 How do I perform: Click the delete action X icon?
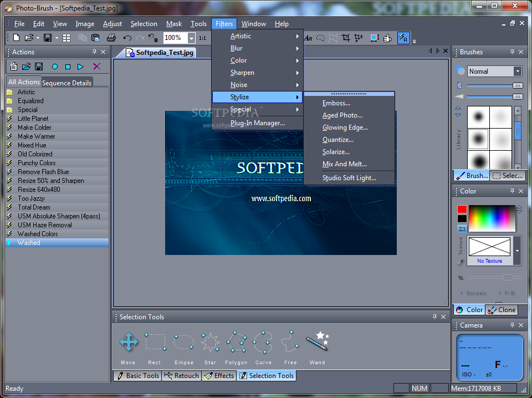click(96, 67)
